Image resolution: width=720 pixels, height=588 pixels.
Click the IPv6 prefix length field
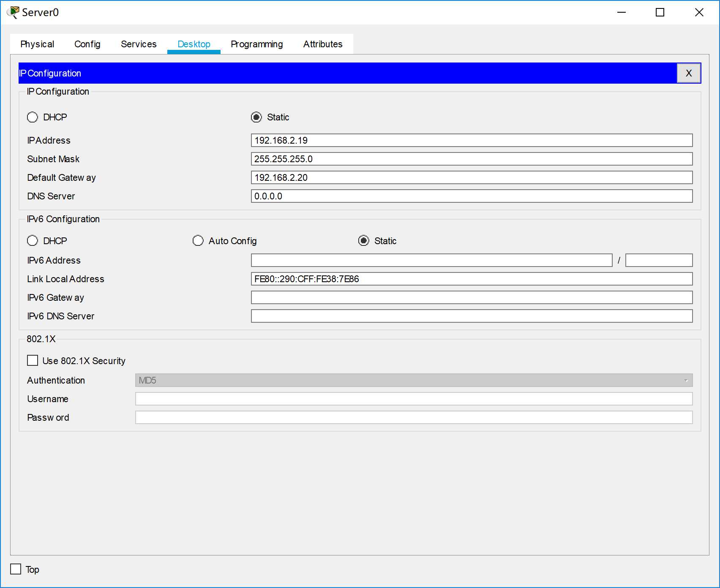click(659, 260)
